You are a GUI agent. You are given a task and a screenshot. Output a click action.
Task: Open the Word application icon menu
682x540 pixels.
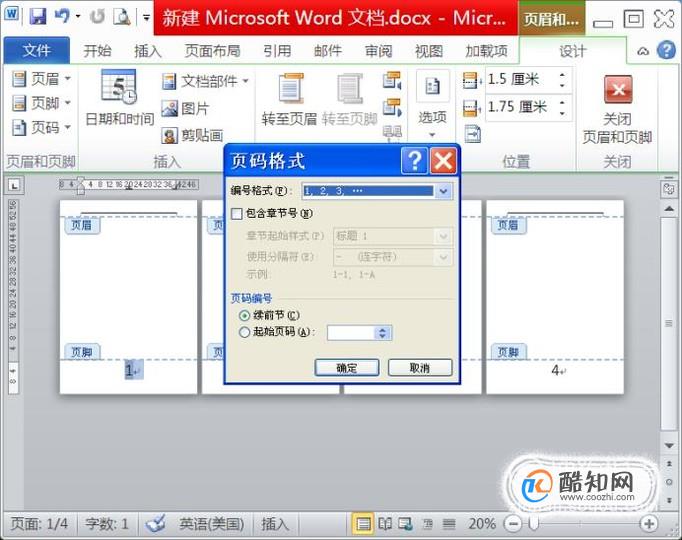12,13
